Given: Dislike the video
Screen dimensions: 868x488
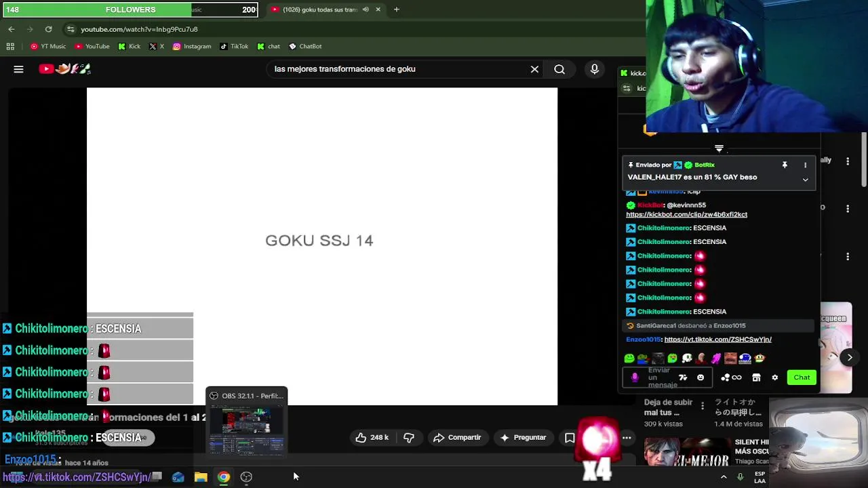Looking at the screenshot, I should tap(409, 438).
